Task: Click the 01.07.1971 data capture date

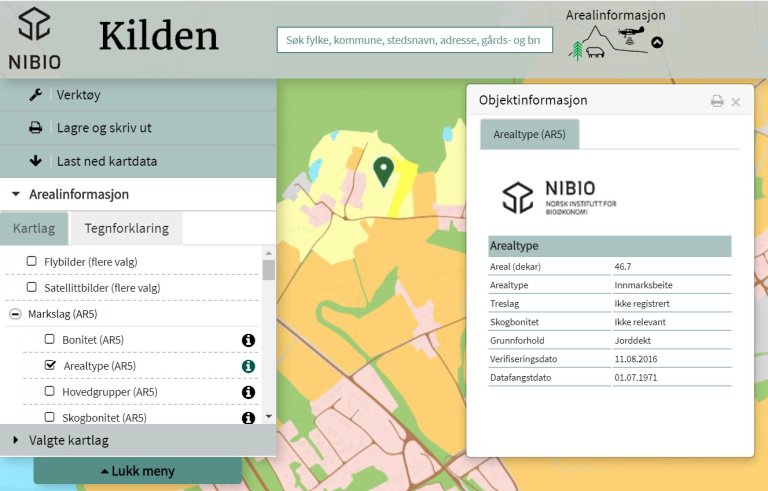Action: (636, 378)
